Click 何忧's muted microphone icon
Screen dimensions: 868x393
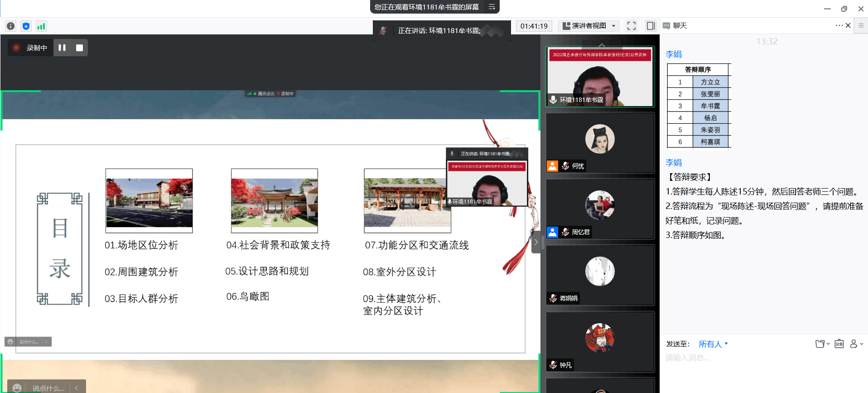click(x=565, y=166)
